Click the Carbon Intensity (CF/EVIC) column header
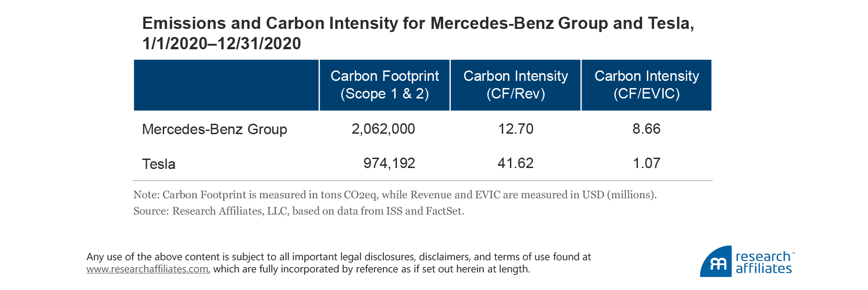This screenshot has width=868, height=290. [646, 85]
